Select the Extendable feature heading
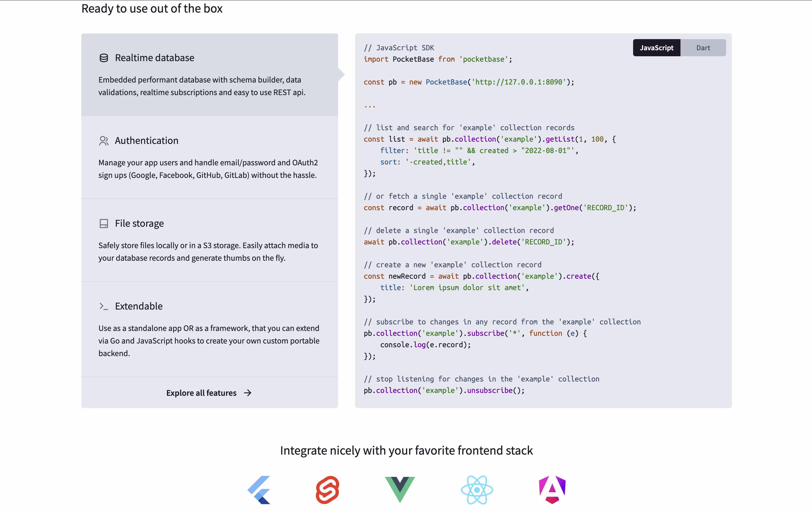This screenshot has height=514, width=812. click(x=139, y=306)
